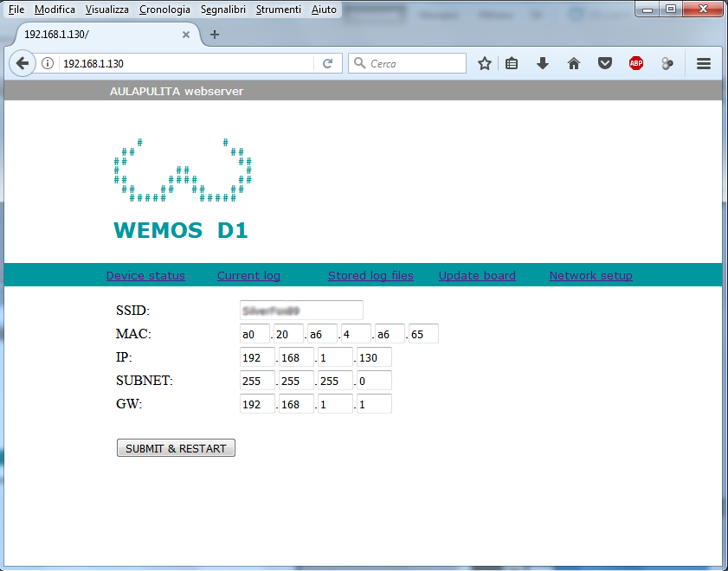Open the site information icon in address bar
The image size is (728, 571).
[x=48, y=63]
